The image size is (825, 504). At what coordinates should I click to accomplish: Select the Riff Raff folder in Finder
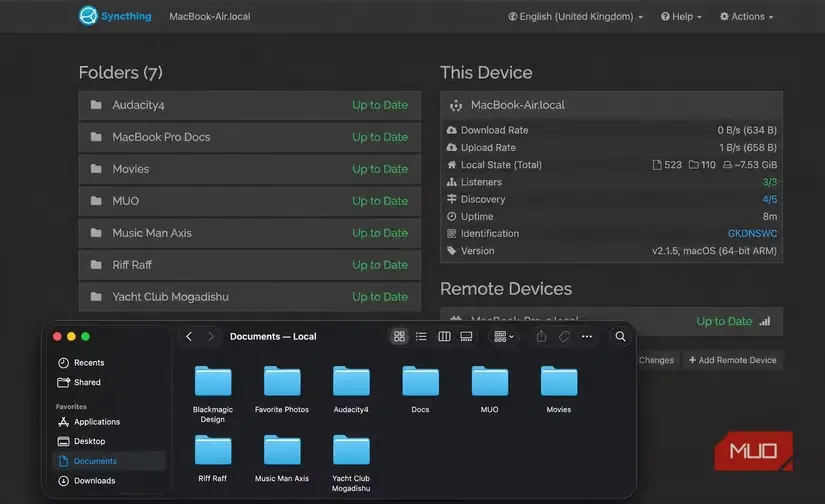click(x=213, y=450)
